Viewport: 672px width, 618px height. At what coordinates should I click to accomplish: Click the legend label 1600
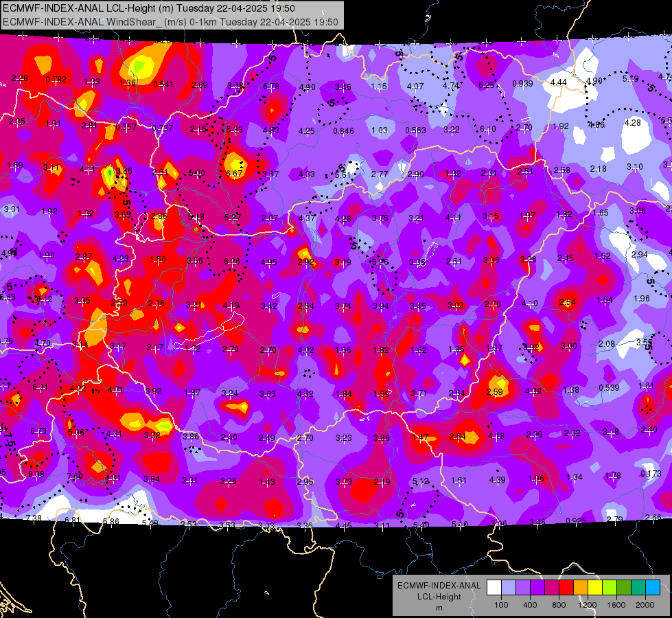[x=616, y=605]
